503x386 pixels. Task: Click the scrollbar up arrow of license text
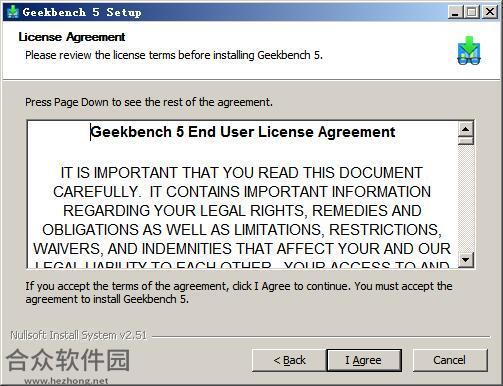pos(466,129)
